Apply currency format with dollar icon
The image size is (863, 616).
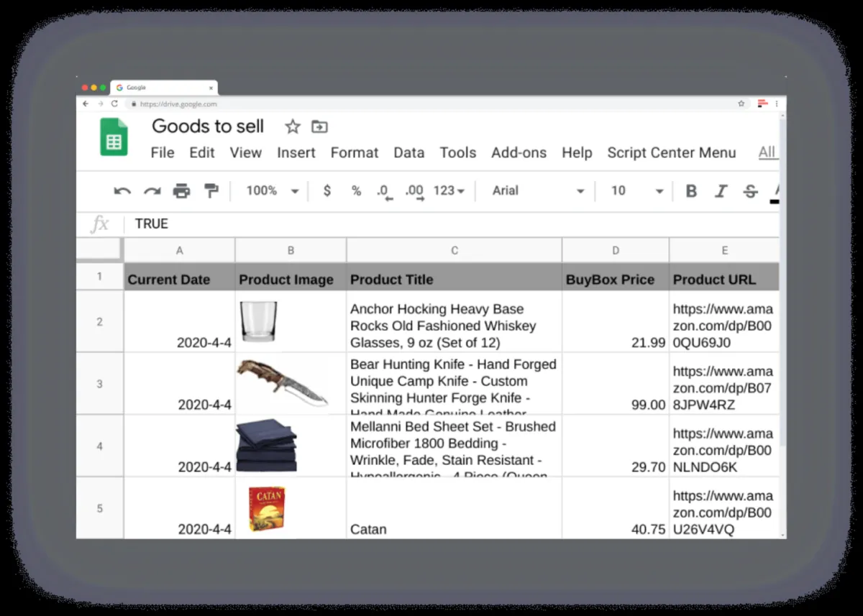327,190
